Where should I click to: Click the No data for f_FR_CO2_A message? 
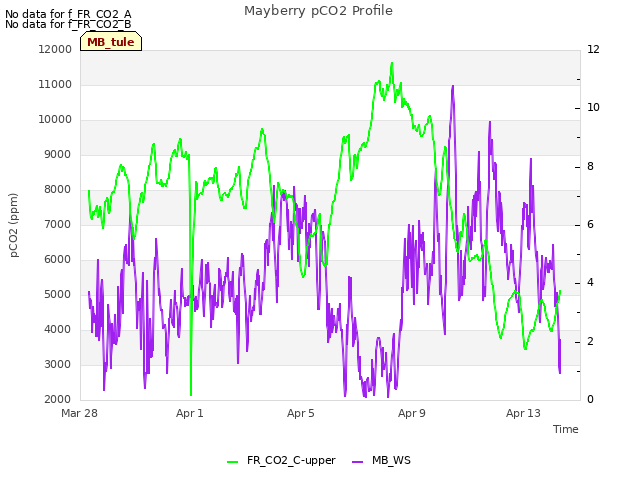click(x=68, y=14)
